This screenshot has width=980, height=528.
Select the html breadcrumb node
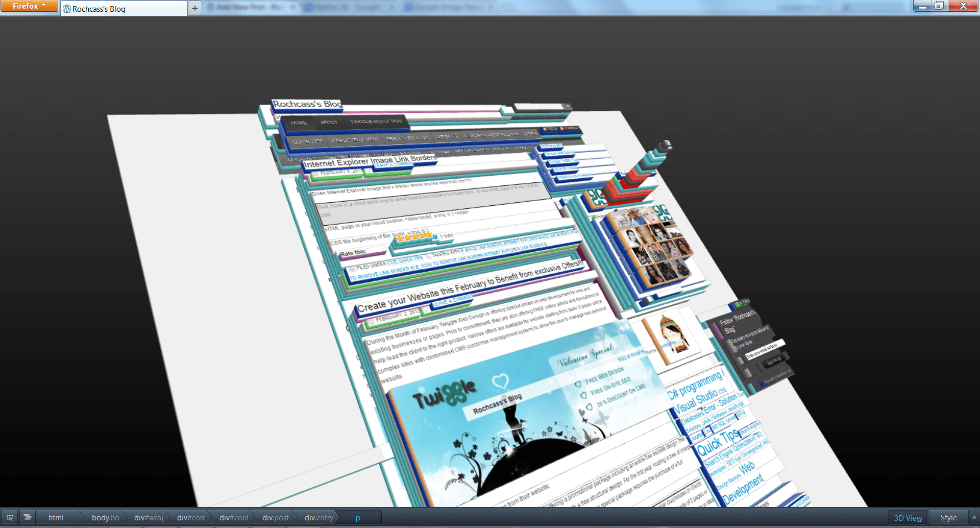point(56,517)
